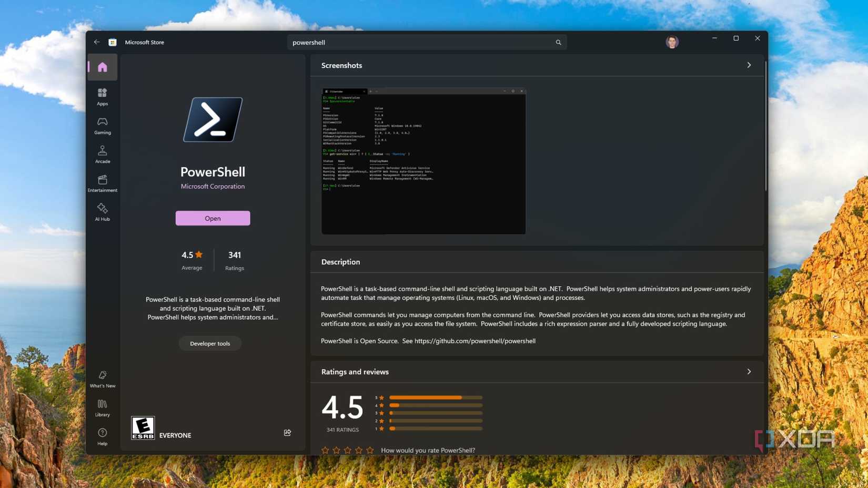Select the Gaming sidebar icon
This screenshot has height=488, width=868.
point(102,126)
